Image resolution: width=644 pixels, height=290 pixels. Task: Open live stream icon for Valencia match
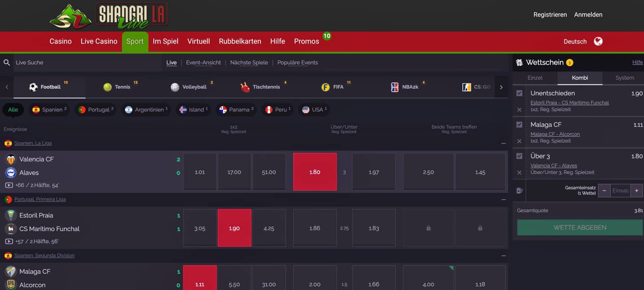[x=9, y=185]
